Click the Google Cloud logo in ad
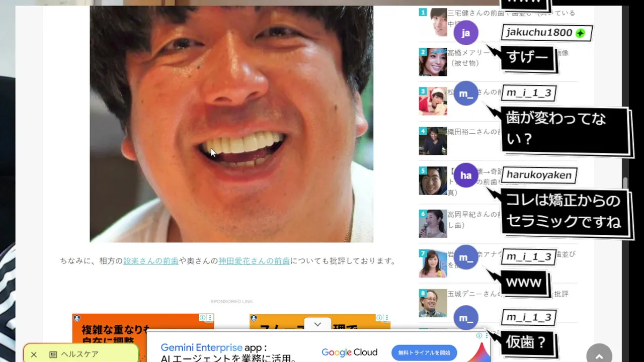Screen dimensions: 644x362 point(349,352)
